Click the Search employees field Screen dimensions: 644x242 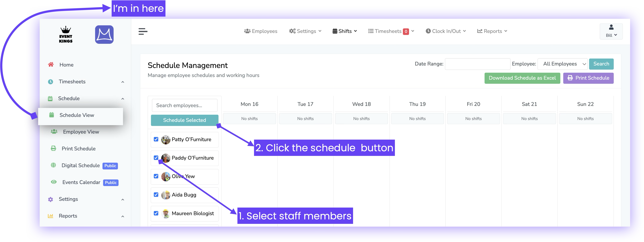coord(185,105)
